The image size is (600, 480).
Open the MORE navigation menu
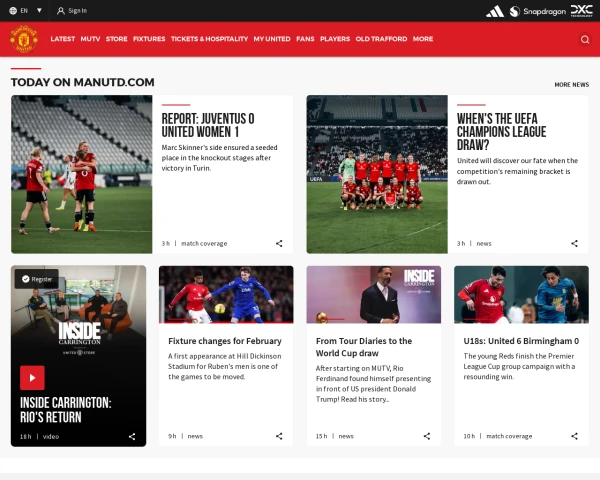(423, 39)
